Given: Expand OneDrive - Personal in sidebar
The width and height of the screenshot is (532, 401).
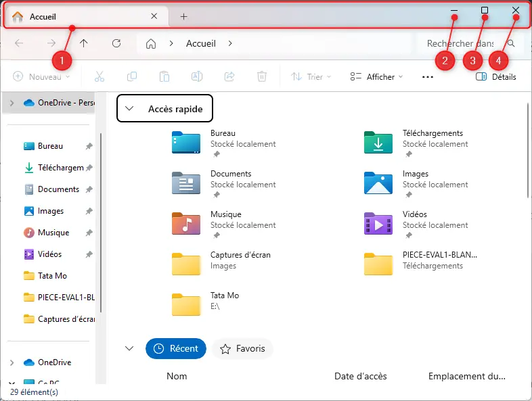Looking at the screenshot, I should (12, 103).
